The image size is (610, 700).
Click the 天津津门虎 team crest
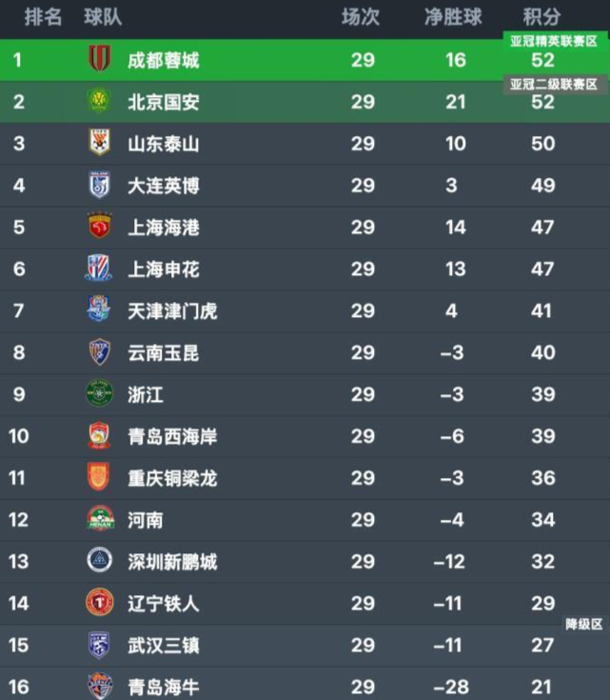(x=99, y=309)
